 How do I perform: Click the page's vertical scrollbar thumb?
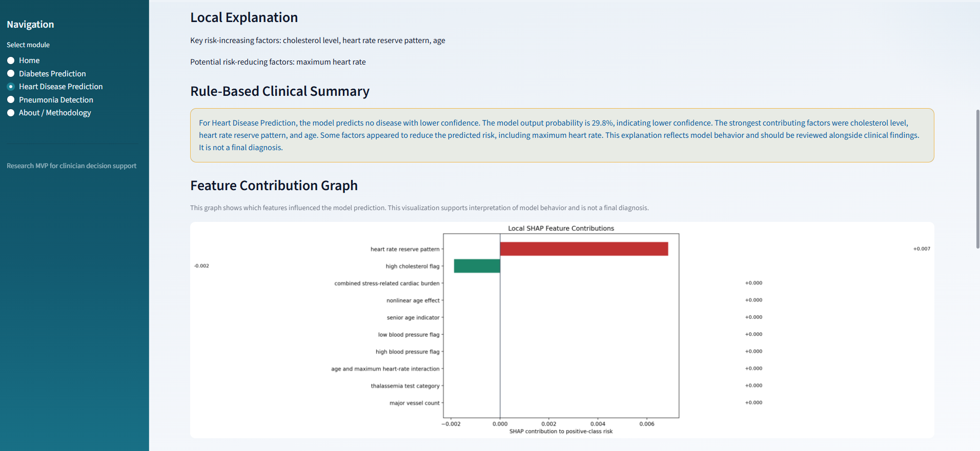coord(977,179)
